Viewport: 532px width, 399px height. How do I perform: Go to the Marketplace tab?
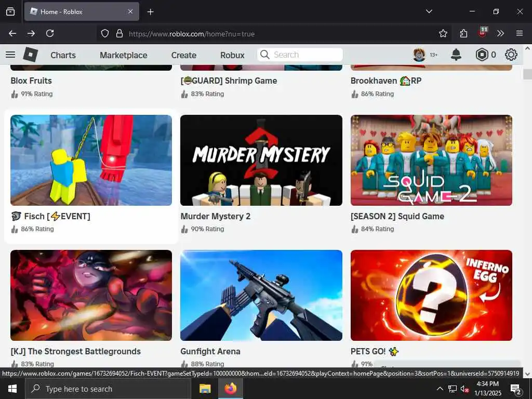coord(124,55)
